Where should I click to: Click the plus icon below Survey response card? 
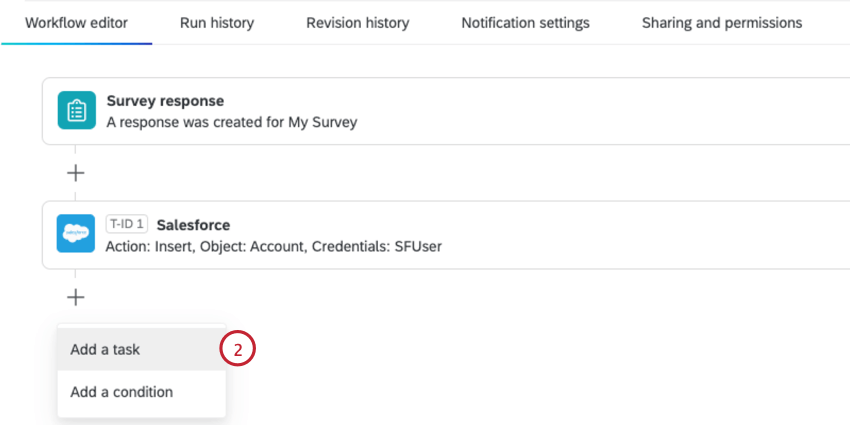tap(76, 172)
